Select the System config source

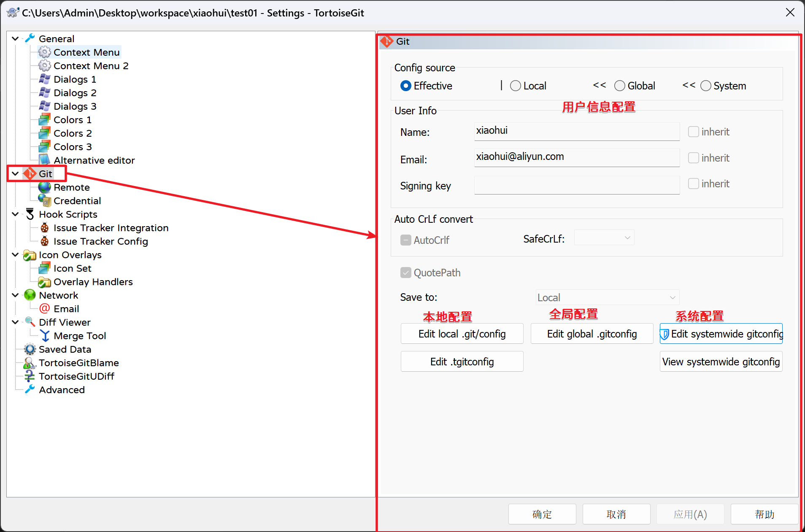tap(706, 86)
